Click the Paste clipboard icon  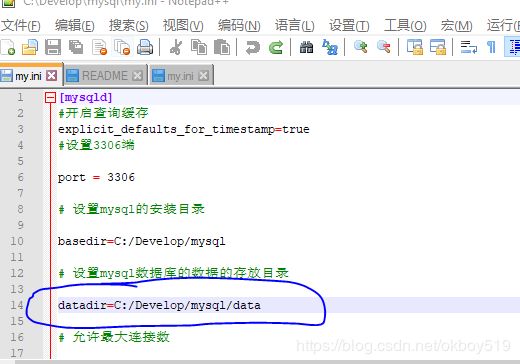(x=222, y=47)
